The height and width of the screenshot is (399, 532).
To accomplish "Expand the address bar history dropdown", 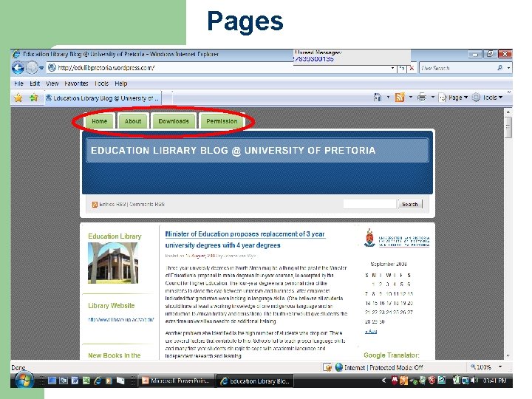I will pyautogui.click(x=392, y=68).
